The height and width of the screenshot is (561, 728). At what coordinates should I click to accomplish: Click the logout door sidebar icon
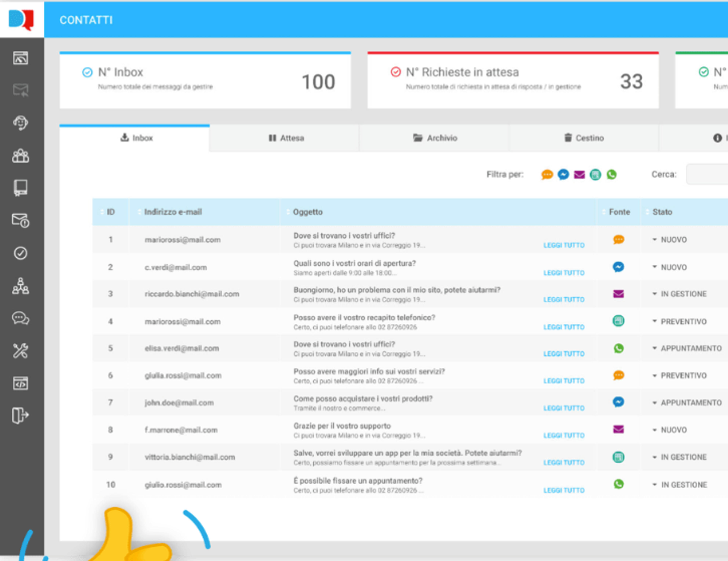coord(21,416)
